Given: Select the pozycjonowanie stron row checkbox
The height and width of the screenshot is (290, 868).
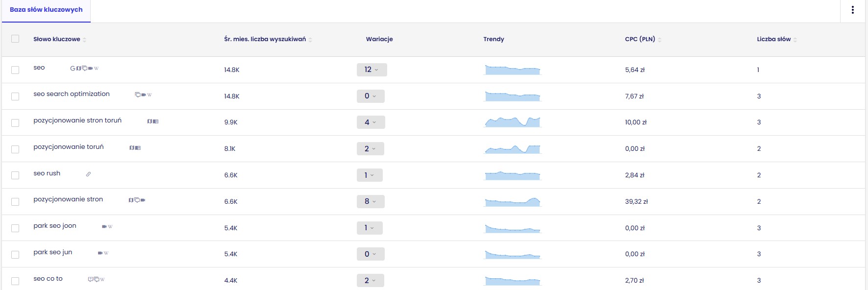Looking at the screenshot, I should (15, 202).
